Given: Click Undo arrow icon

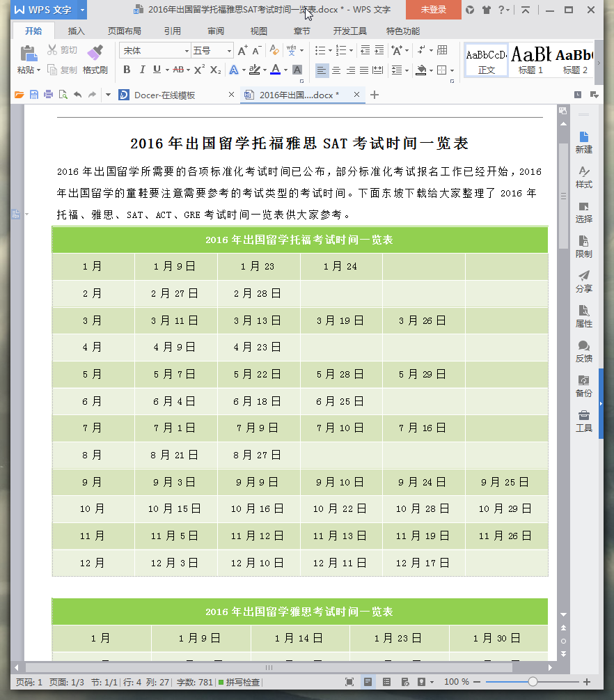Looking at the screenshot, I should (x=78, y=95).
